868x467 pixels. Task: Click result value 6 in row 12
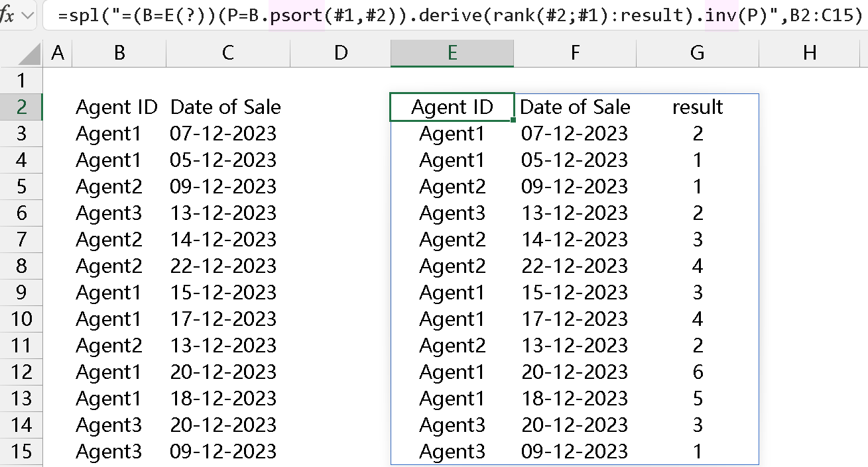point(698,372)
